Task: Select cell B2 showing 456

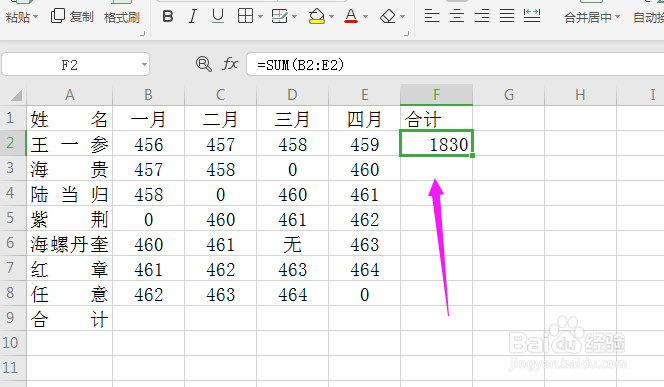Action: [x=149, y=143]
